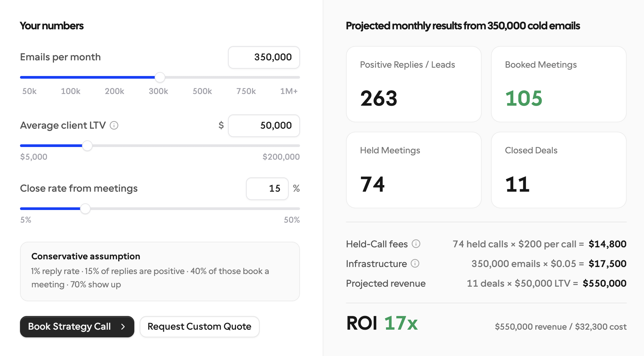
Task: Click the Booked Meetings value 105
Action: (524, 98)
